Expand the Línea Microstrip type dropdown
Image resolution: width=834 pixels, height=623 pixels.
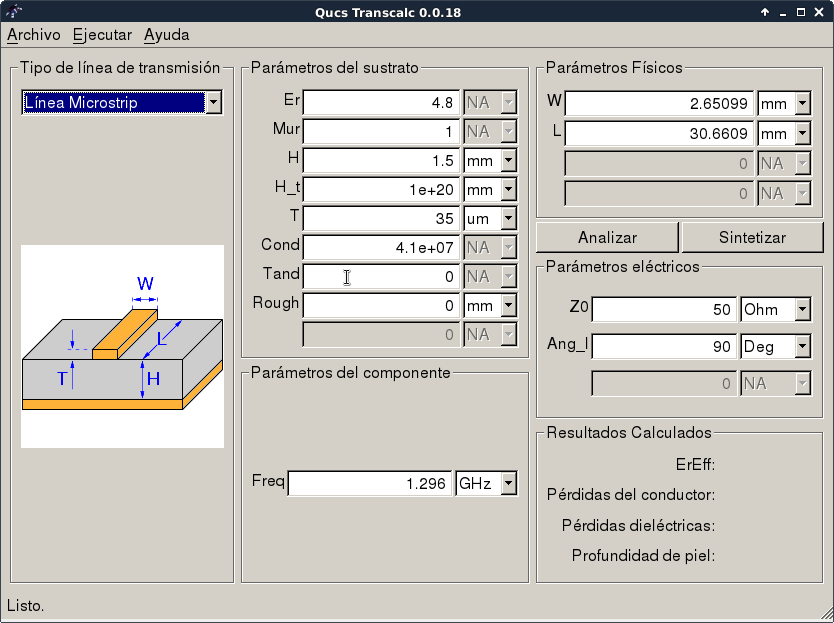pyautogui.click(x=213, y=103)
